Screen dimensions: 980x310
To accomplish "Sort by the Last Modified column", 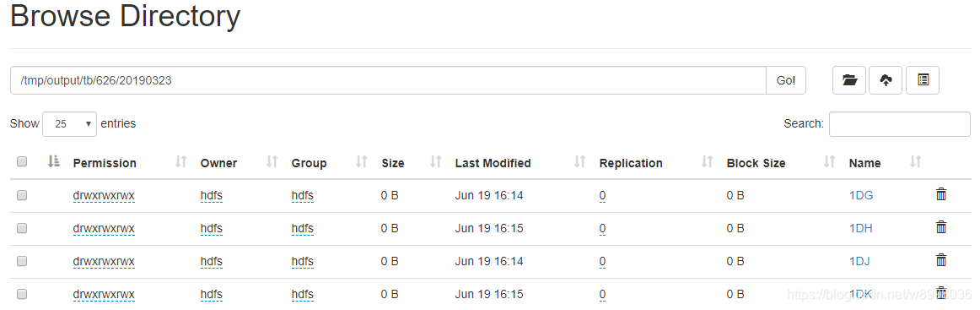I will pyautogui.click(x=579, y=162).
